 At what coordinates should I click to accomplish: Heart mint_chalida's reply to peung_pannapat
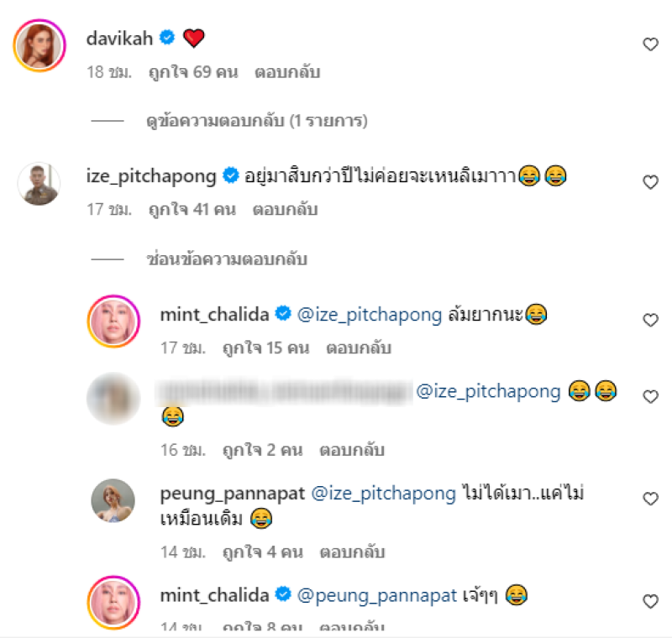pyautogui.click(x=650, y=601)
